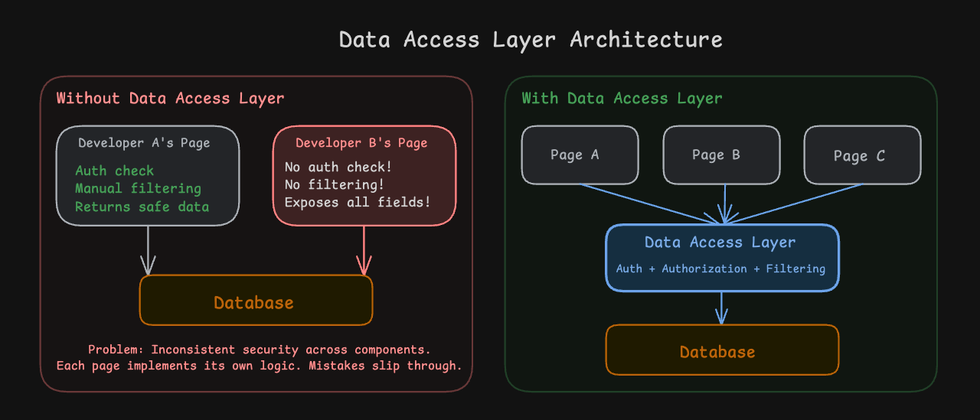Screen dimensions: 980x420
Task: Click the 'No auth check!' line
Action: (x=338, y=167)
